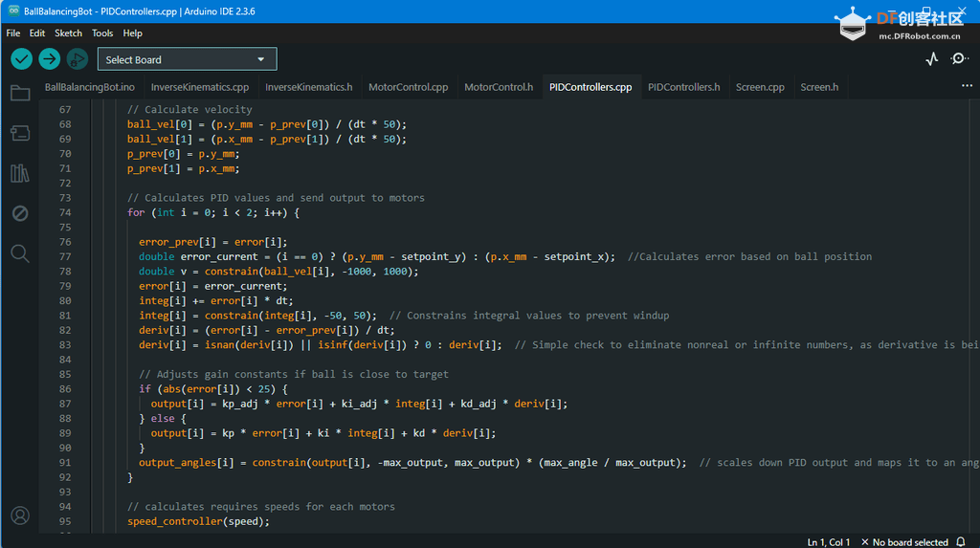Click 'ball_vel[1]' on line 69
Image resolution: width=980 pixels, height=548 pixels.
(160, 139)
